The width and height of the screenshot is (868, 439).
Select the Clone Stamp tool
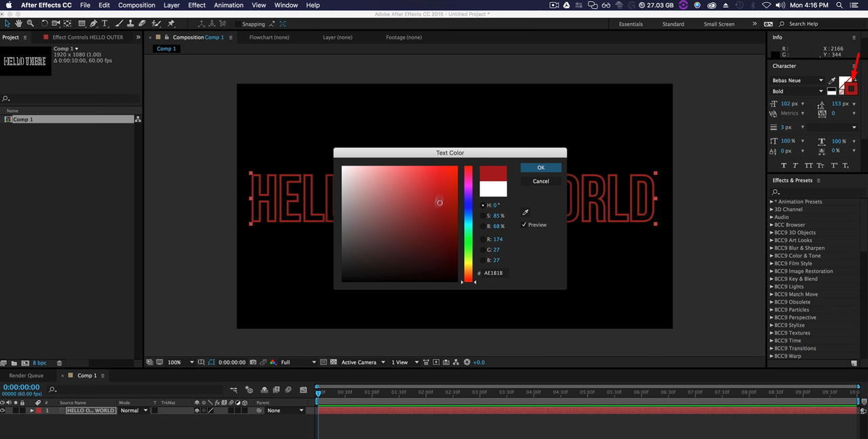[x=132, y=24]
